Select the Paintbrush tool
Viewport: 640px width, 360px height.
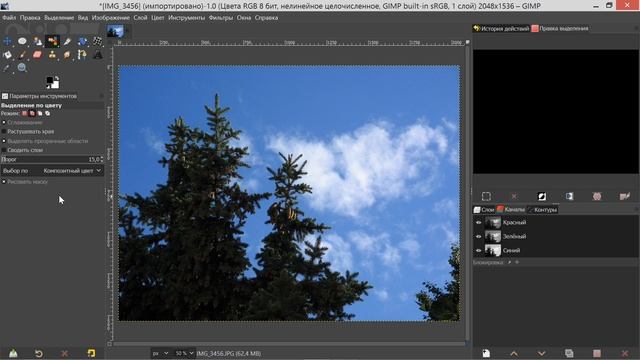(22, 55)
